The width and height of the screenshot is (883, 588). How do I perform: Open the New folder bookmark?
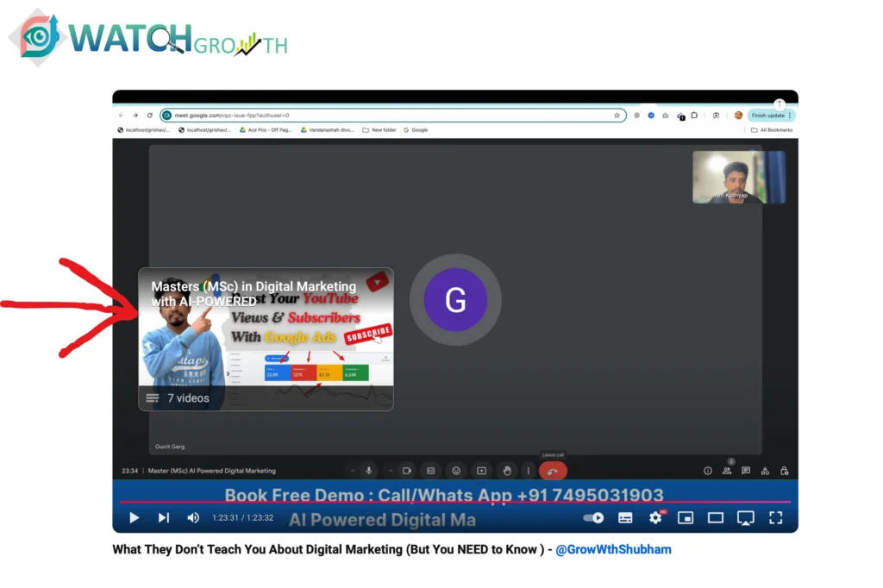pyautogui.click(x=379, y=130)
